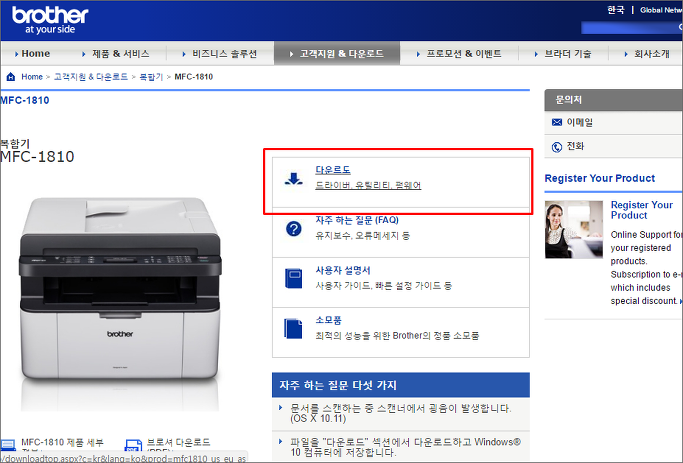Click Register Your Product link beside photo
Image resolution: width=683 pixels, height=463 pixels.
click(x=642, y=210)
